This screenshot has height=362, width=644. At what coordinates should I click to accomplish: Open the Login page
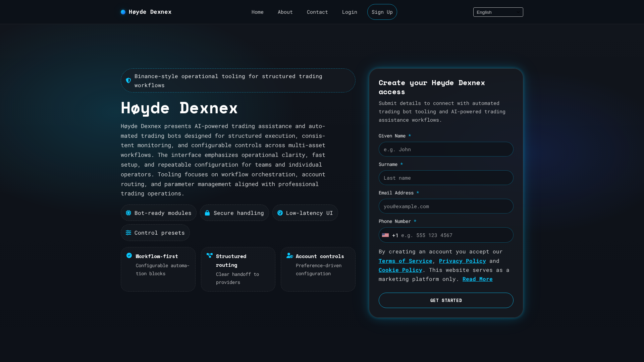[350, 12]
